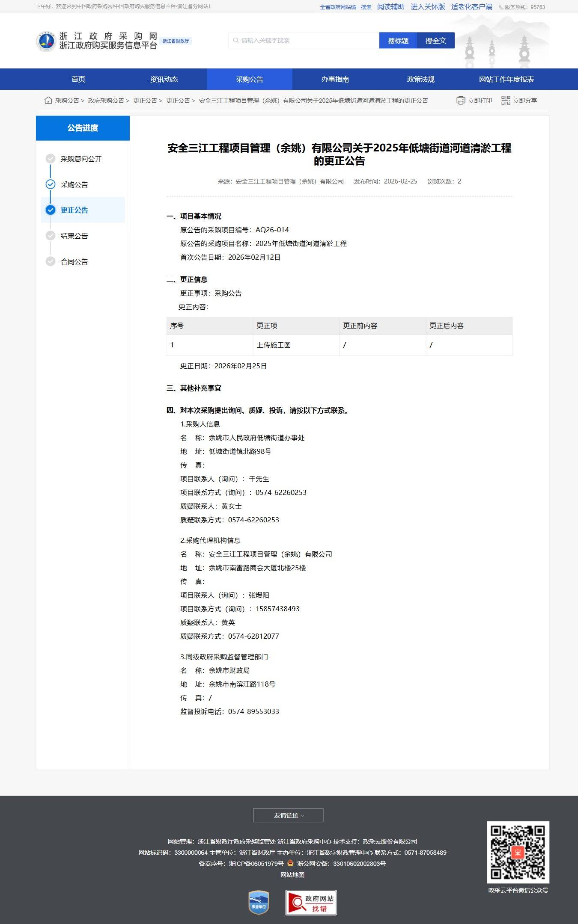Click the 政府网站找错 badge icon

point(311,903)
